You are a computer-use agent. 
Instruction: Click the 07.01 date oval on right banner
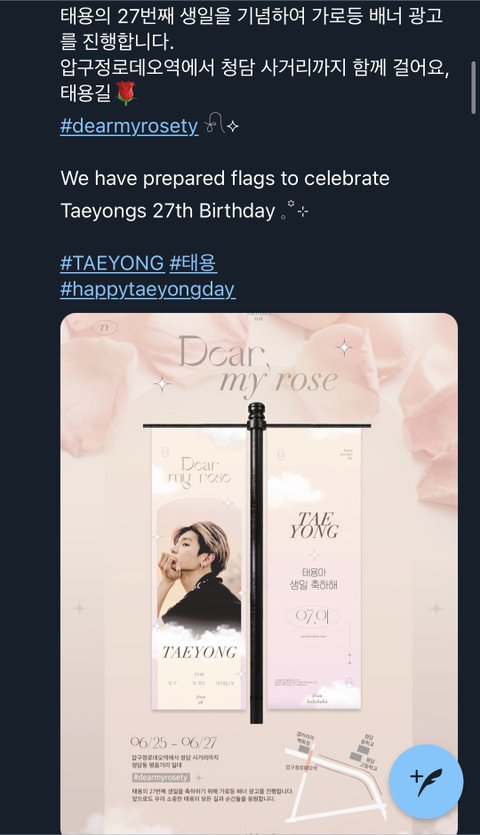click(x=313, y=617)
